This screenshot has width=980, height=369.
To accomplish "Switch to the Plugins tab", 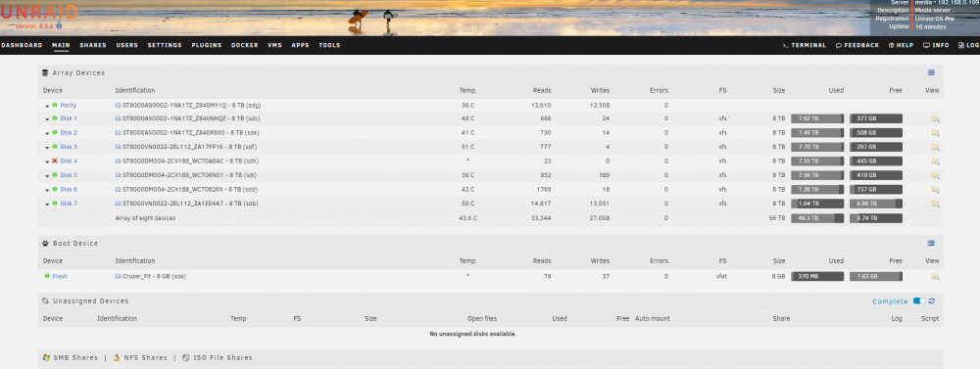I will click(207, 46).
